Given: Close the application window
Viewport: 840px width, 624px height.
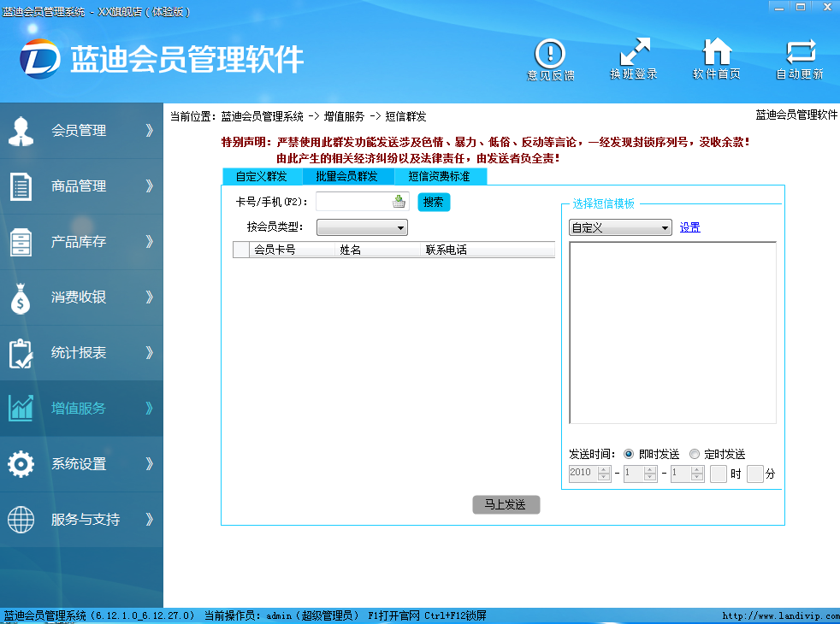Looking at the screenshot, I should [828, 7].
